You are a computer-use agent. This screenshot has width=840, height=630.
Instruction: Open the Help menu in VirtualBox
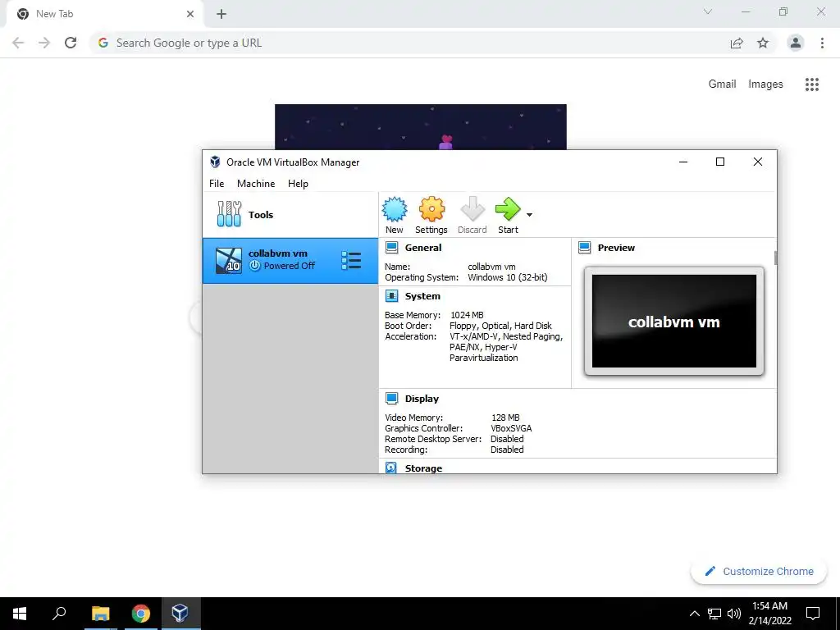point(298,184)
